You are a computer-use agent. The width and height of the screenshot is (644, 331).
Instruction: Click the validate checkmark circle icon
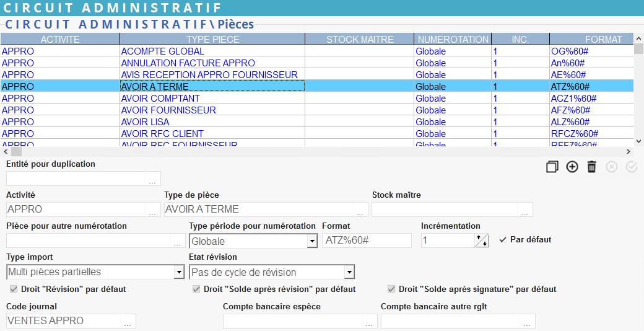[632, 167]
